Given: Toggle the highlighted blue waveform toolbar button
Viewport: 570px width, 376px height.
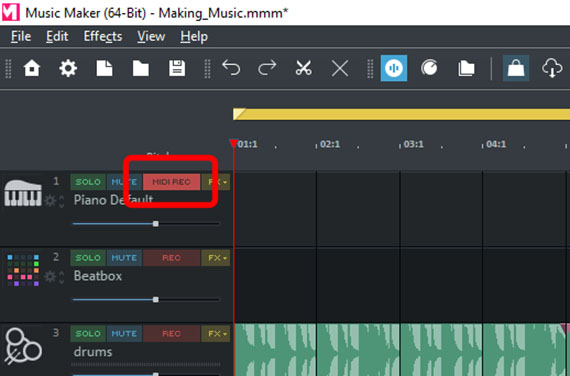Looking at the screenshot, I should click(x=394, y=68).
